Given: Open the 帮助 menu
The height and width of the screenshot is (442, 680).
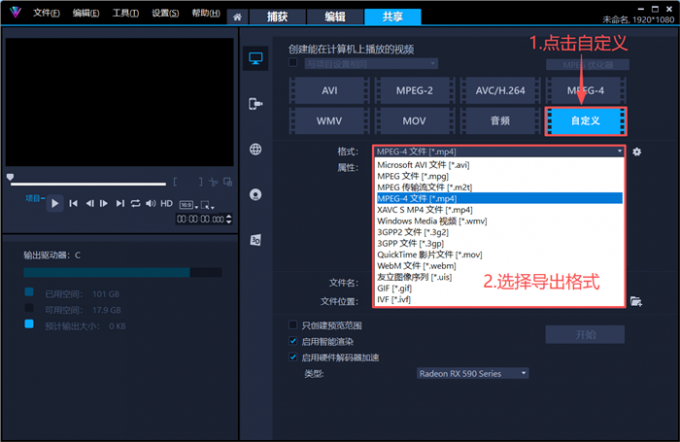Looking at the screenshot, I should tap(206, 13).
